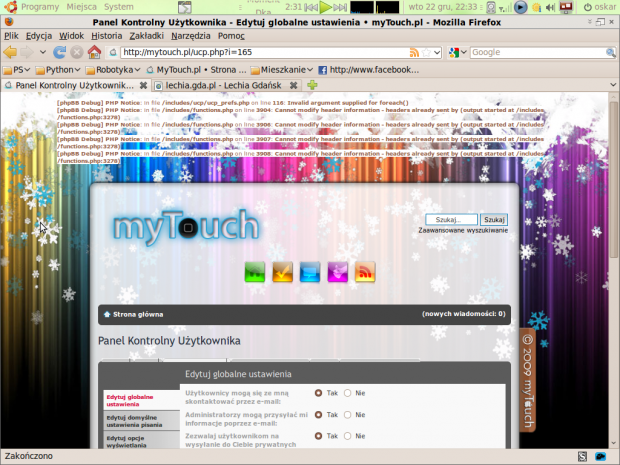Select Tak for administrator e-mail information
Viewport: 620px width, 465px height.
pyautogui.click(x=318, y=415)
